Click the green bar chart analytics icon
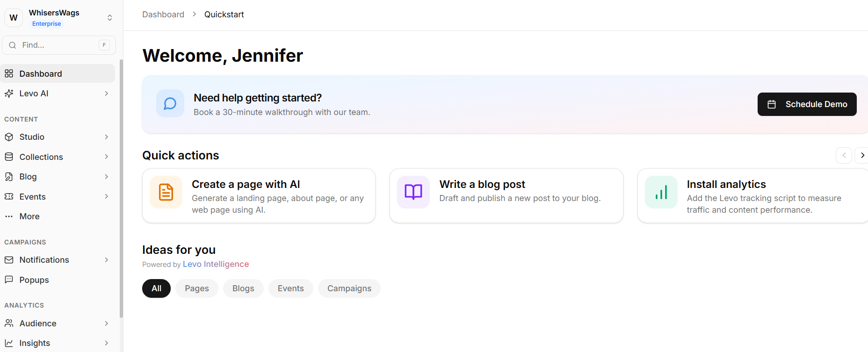This screenshot has width=868, height=352. (661, 192)
